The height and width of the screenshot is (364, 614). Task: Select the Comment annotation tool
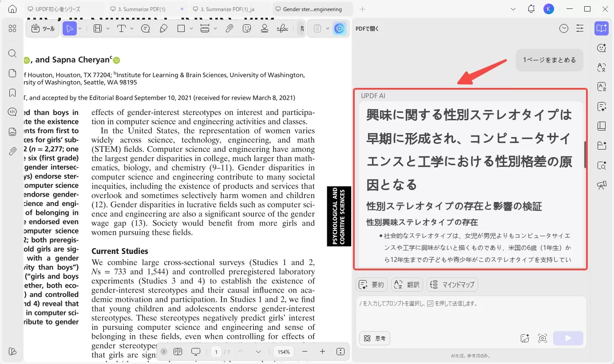(x=146, y=28)
